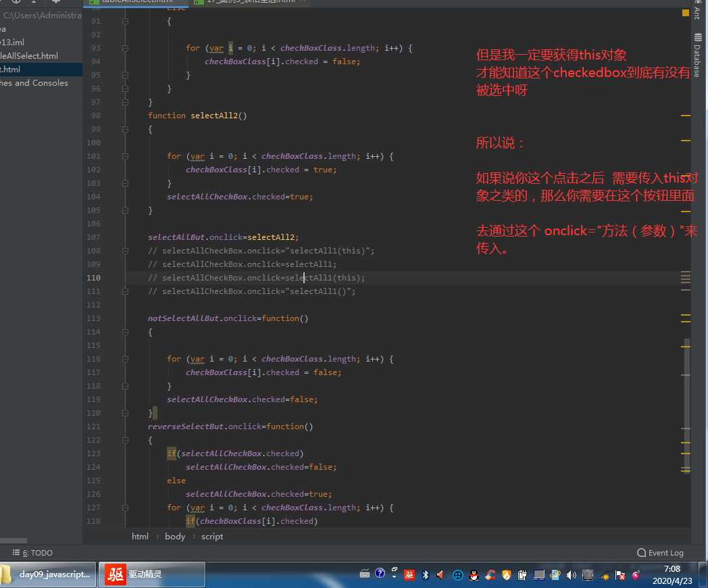
Task: Click 'selectAllBut.onclick=selectAll2;' code line
Action: pos(223,237)
